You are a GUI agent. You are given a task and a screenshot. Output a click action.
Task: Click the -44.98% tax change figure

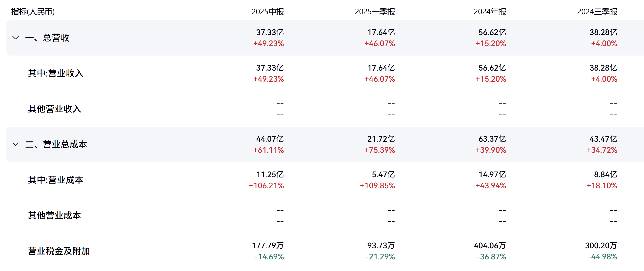point(602,257)
